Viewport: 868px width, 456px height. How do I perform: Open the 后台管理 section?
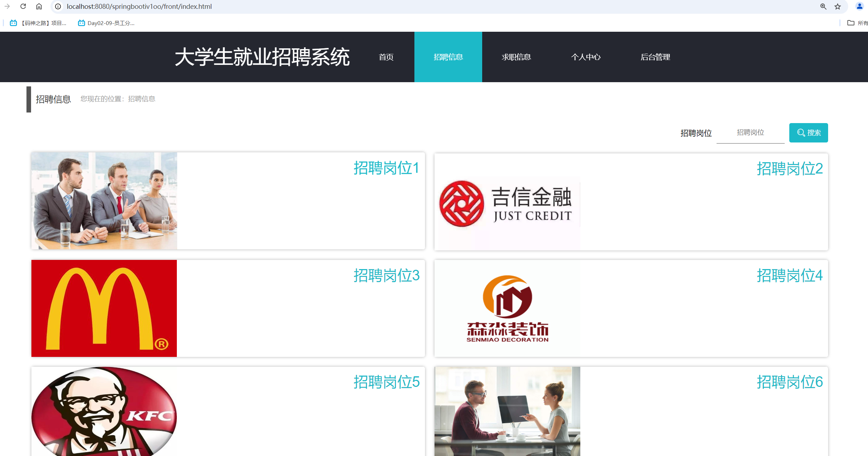656,57
